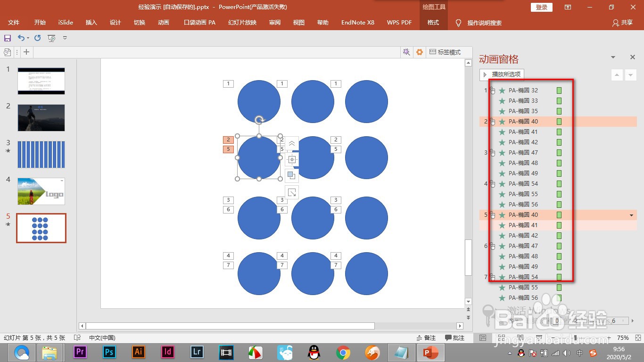Open 批注 comments from status bar
This screenshot has height=362, width=644.
click(455, 338)
